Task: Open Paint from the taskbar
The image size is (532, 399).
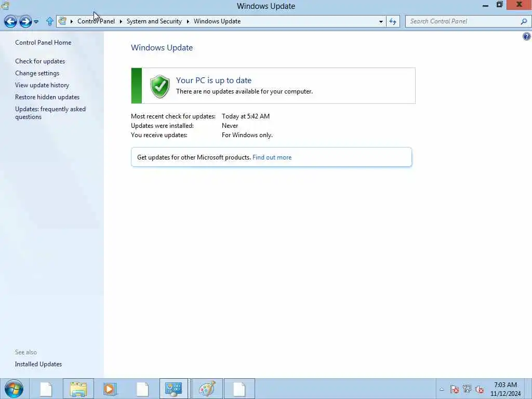Action: click(x=207, y=389)
